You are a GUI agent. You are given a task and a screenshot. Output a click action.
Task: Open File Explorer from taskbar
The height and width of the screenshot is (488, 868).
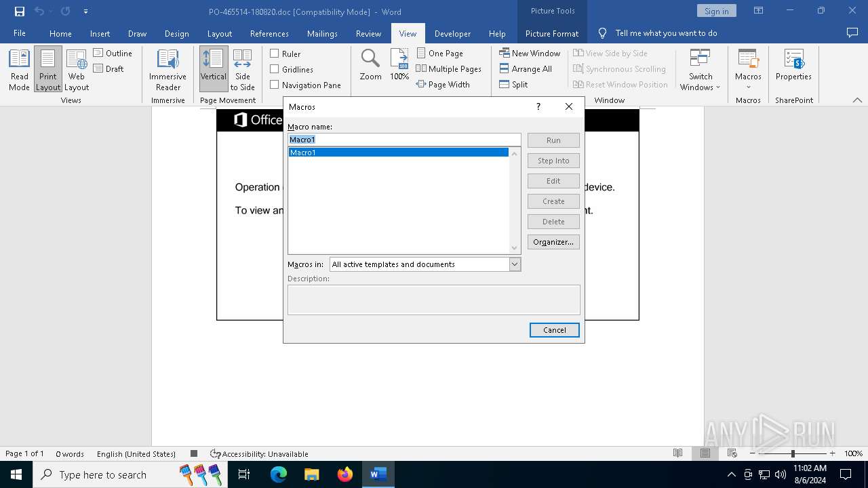click(311, 474)
